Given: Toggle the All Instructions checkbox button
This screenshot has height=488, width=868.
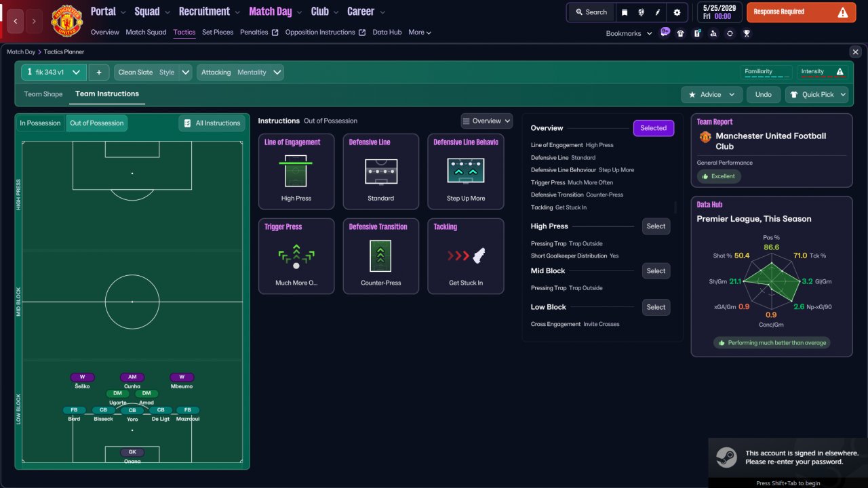Looking at the screenshot, I should pos(212,123).
